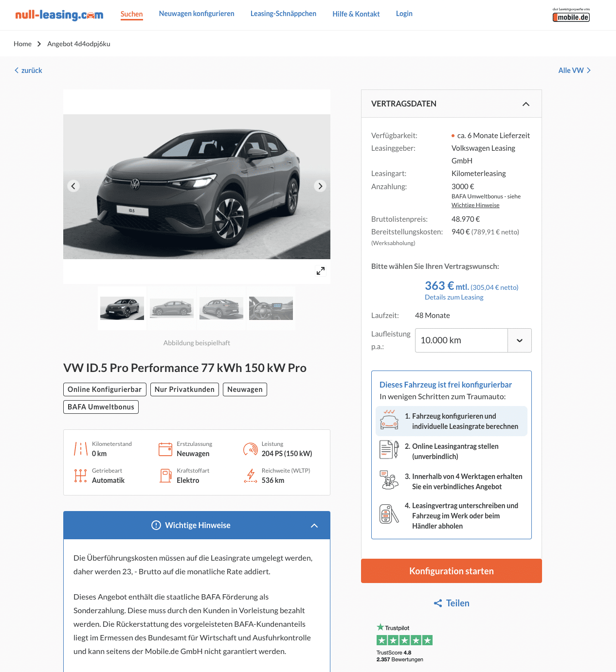Click the Getriebeart gearshift icon
Image resolution: width=616 pixels, height=672 pixels.
pos(81,476)
